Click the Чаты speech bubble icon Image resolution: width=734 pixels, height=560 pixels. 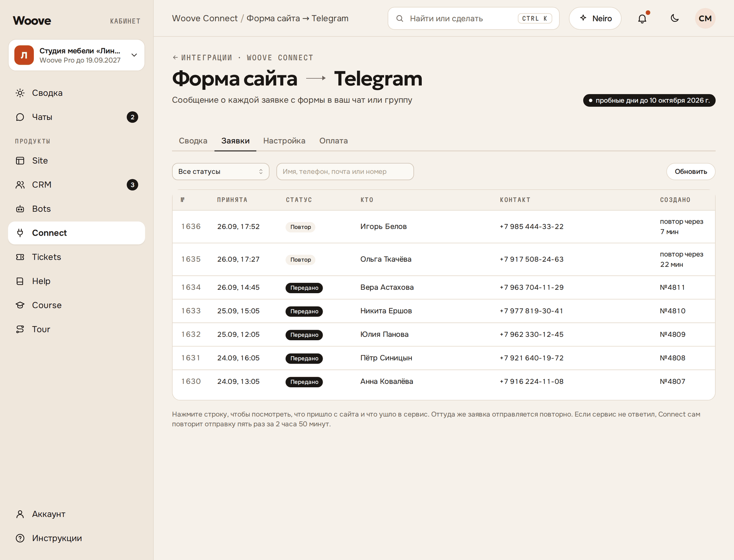[x=20, y=117]
